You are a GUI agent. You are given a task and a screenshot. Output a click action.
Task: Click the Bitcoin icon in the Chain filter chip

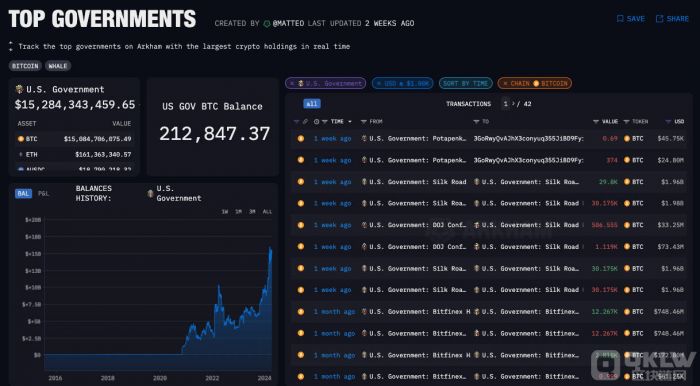536,83
